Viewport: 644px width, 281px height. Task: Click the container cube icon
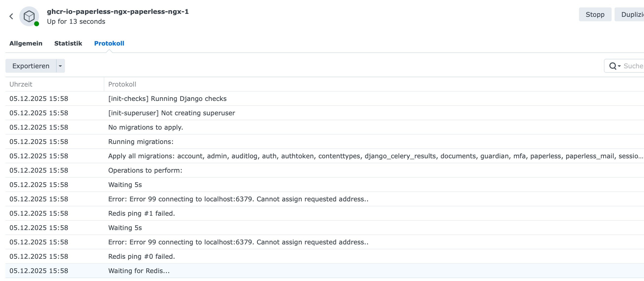coord(29,17)
